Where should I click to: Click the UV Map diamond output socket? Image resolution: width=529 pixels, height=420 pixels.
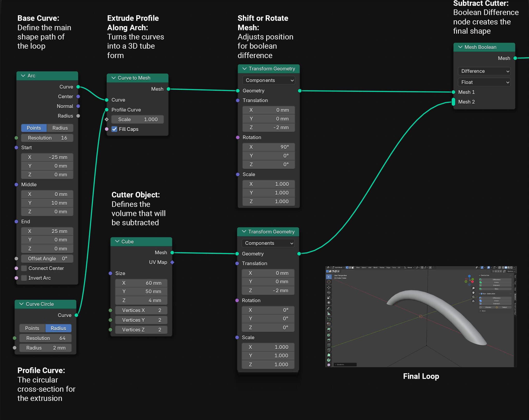tap(172, 262)
